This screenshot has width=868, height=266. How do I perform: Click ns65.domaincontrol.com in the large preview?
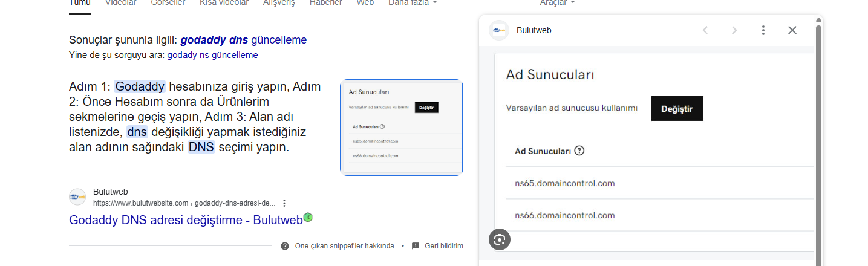[565, 183]
